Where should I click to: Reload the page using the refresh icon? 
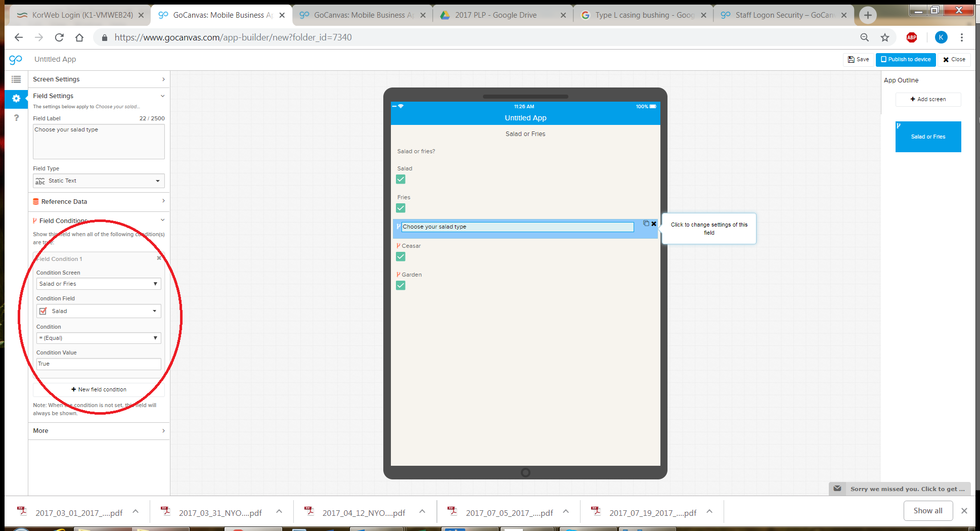pos(59,37)
